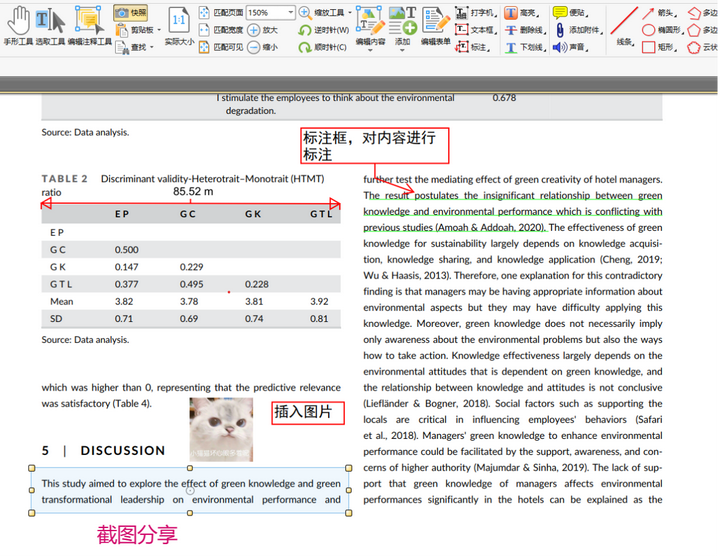Click Add Attachment (添加附件) paperclip
This screenshot has height=559, width=720.
[579, 30]
